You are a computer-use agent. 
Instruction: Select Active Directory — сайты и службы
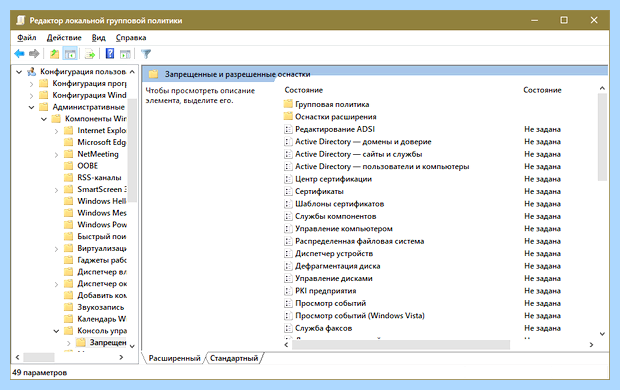[x=359, y=154]
